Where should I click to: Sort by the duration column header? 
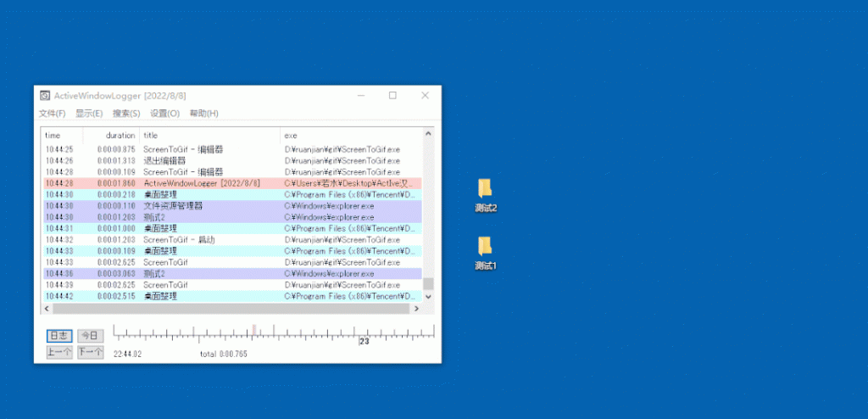[111, 135]
